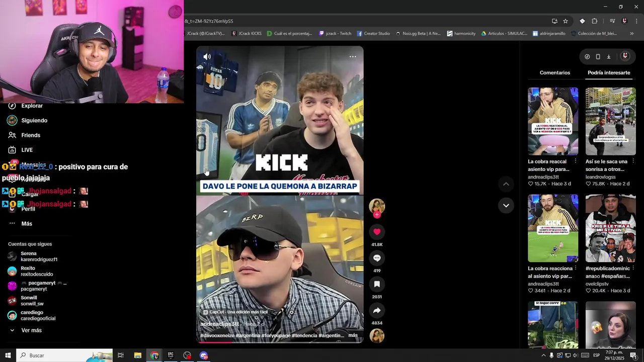Open the harmonicity bookmark
The height and width of the screenshot is (362, 644).
coord(461,34)
